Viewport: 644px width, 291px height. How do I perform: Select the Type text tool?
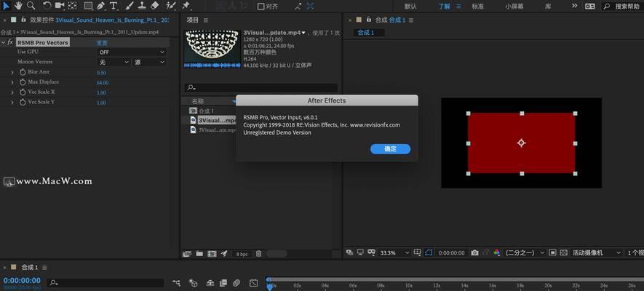pos(114,6)
